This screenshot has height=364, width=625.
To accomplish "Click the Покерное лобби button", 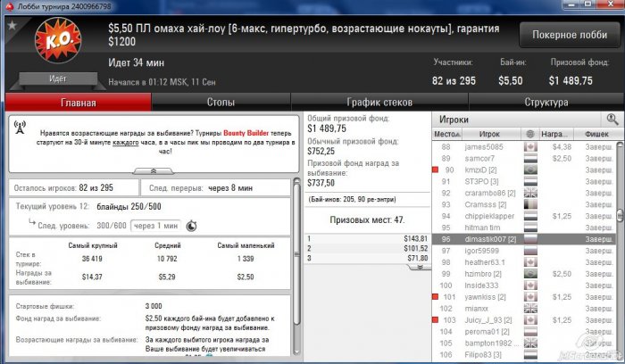I will [570, 35].
